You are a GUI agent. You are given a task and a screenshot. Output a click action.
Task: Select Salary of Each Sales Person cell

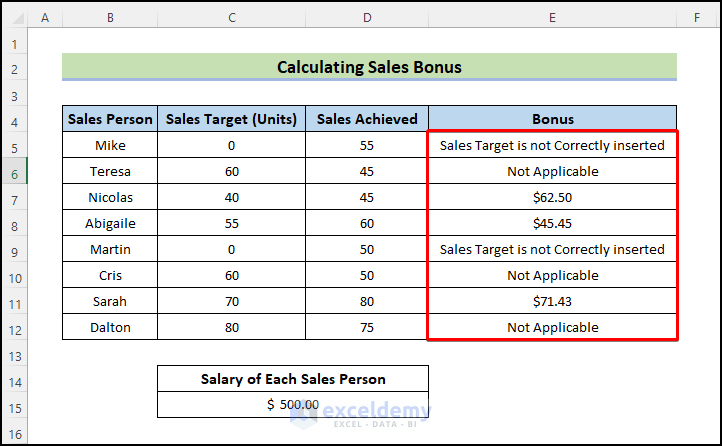click(x=293, y=379)
